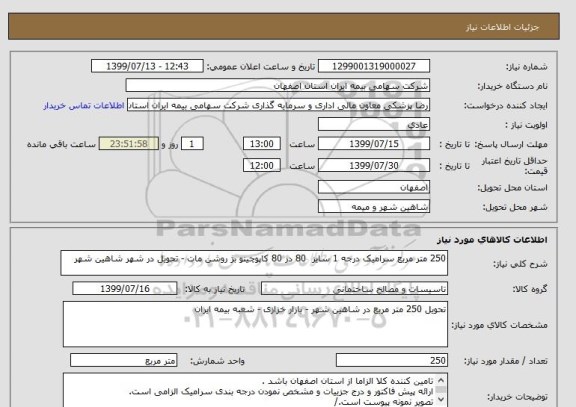Image resolution: width=576 pixels, height=407 pixels.
Task: Click the price validity date 1399/07/30
Action: point(374,166)
